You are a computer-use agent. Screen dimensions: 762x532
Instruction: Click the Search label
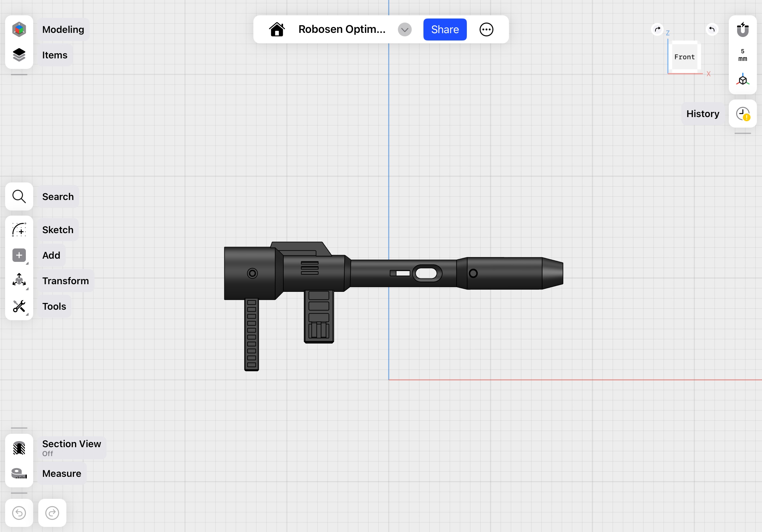pyautogui.click(x=58, y=197)
